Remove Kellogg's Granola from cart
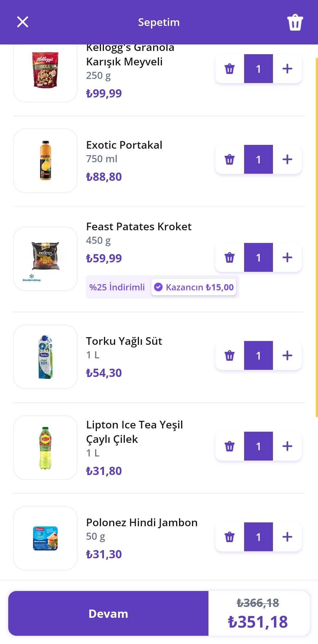This screenshot has height=644, width=318. point(230,69)
